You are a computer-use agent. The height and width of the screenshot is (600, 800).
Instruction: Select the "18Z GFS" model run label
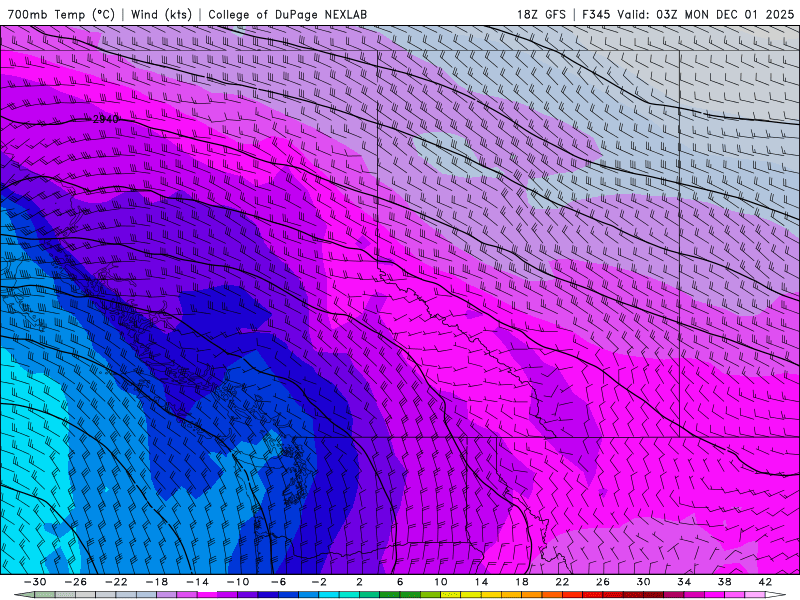(541, 14)
